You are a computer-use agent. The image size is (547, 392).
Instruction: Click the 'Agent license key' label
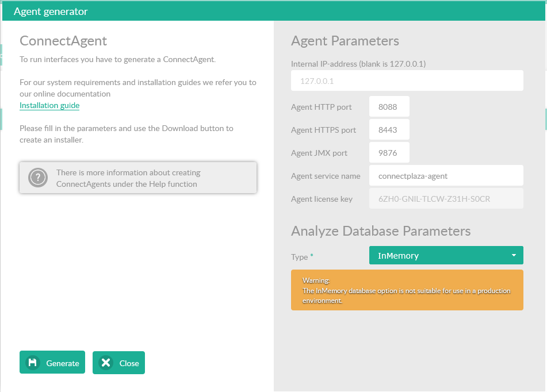pos(322,199)
